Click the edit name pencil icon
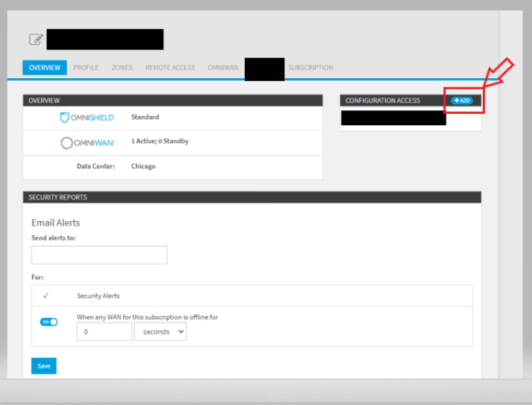Viewport: 532px width, 405px height. coord(36,39)
